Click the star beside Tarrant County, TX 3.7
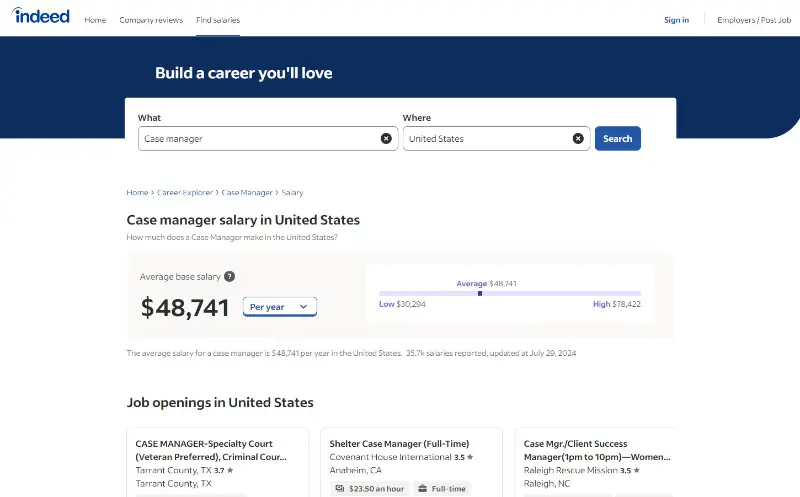This screenshot has height=497, width=800. click(230, 470)
